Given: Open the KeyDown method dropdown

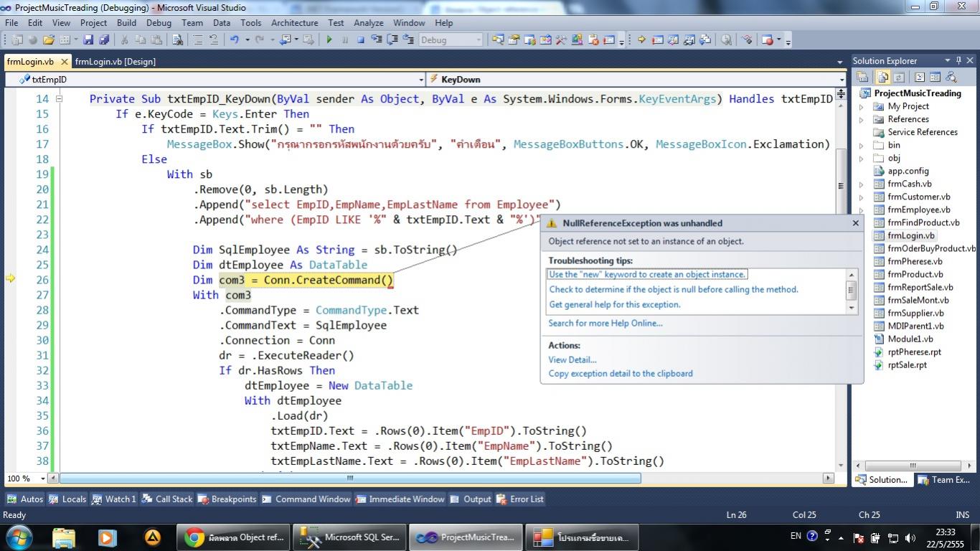Looking at the screenshot, I should pyautogui.click(x=842, y=80).
